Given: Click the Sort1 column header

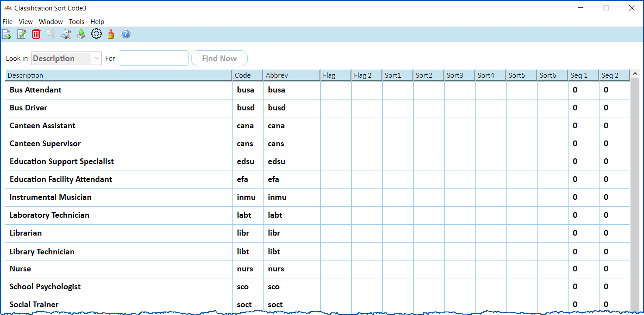Looking at the screenshot, I should coord(397,75).
